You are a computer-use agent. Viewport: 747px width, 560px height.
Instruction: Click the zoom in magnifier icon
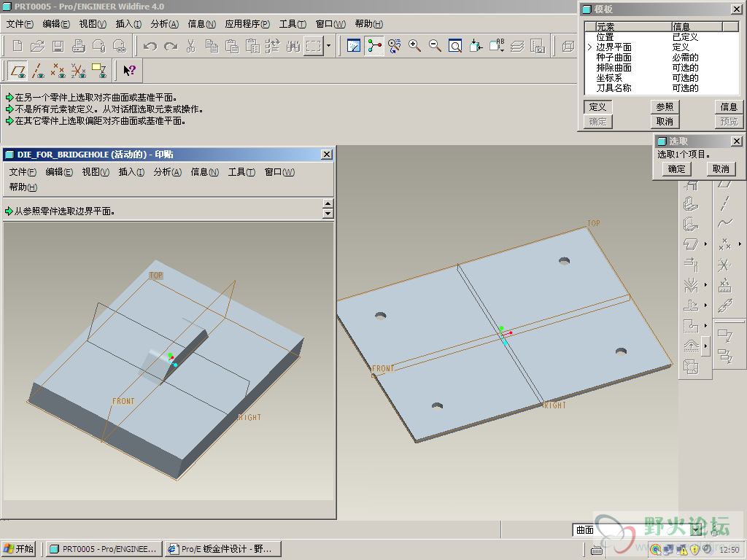coord(414,46)
